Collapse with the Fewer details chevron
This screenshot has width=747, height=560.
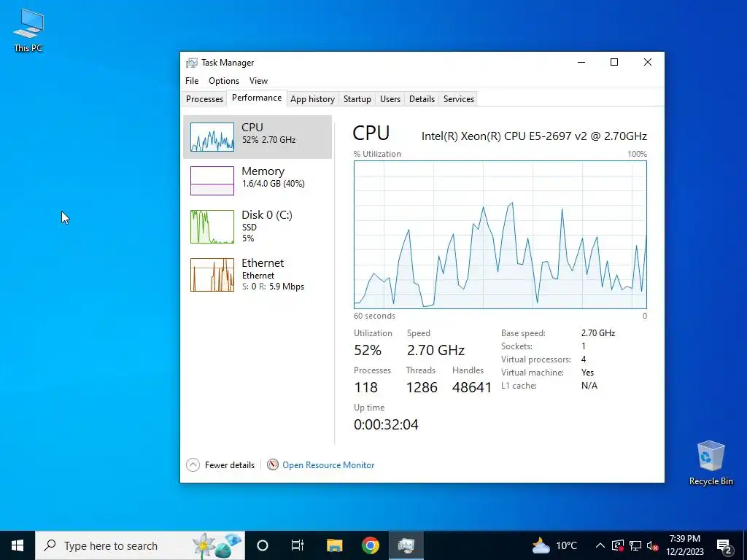point(193,464)
